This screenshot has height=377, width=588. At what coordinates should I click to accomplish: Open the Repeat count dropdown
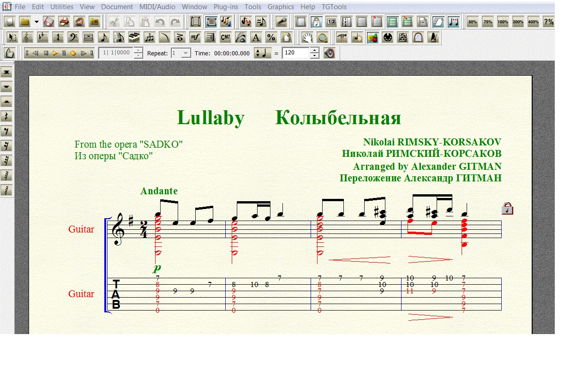186,53
